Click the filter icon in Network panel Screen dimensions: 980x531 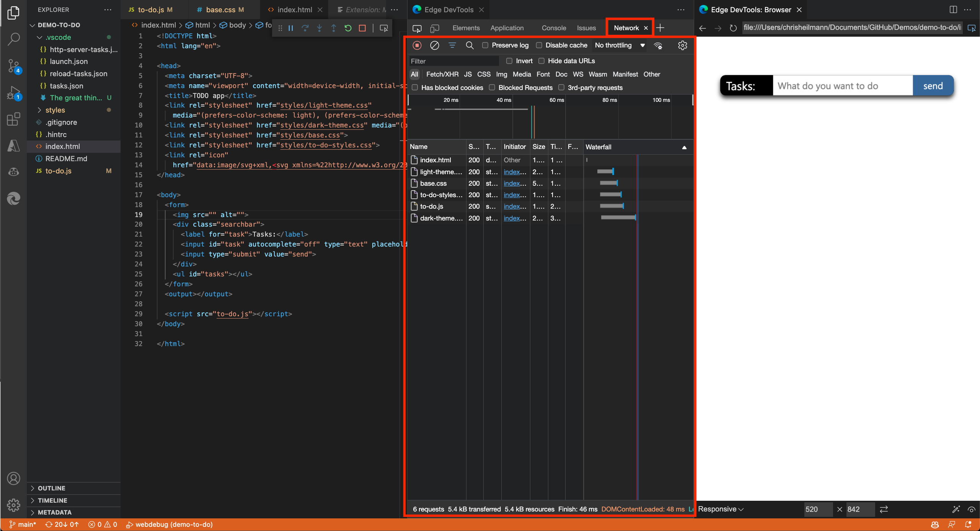coord(452,45)
